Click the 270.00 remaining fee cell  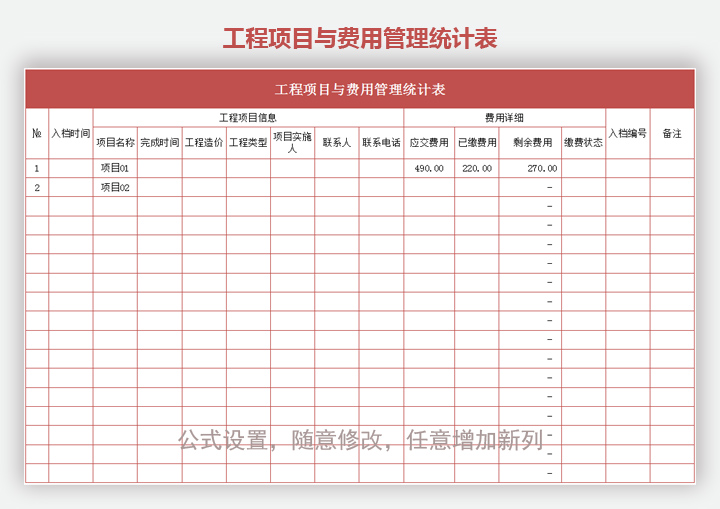click(x=530, y=168)
